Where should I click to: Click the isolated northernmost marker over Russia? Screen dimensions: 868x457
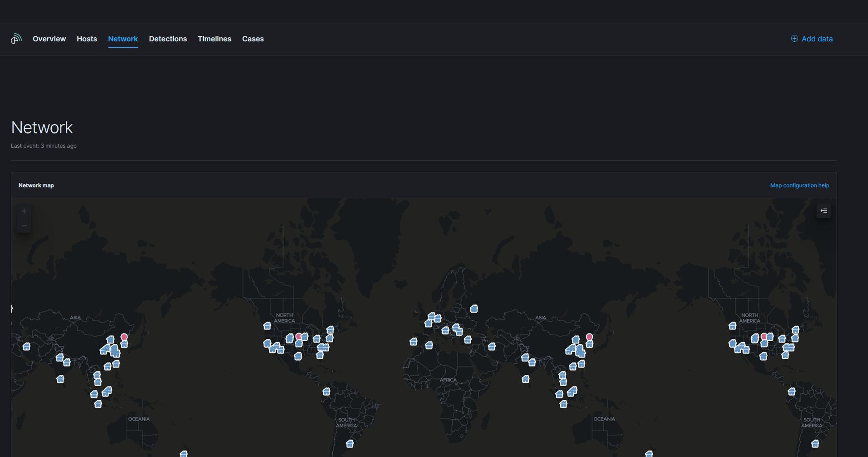(473, 309)
